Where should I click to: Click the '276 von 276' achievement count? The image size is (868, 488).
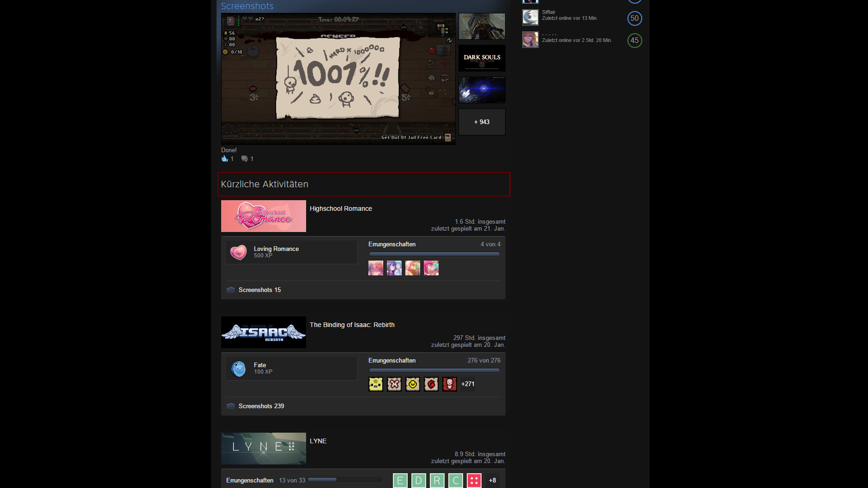point(484,360)
